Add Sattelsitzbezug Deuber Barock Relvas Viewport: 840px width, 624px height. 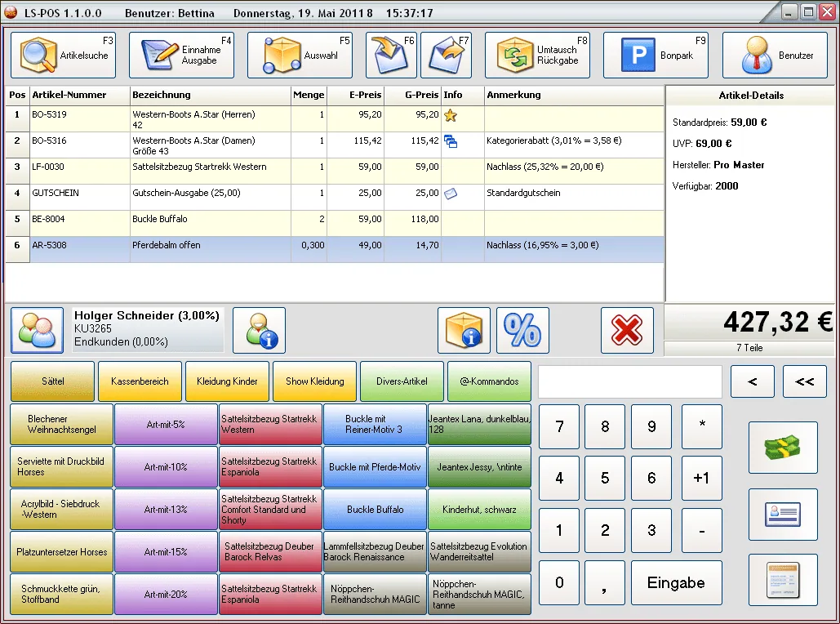tap(270, 551)
